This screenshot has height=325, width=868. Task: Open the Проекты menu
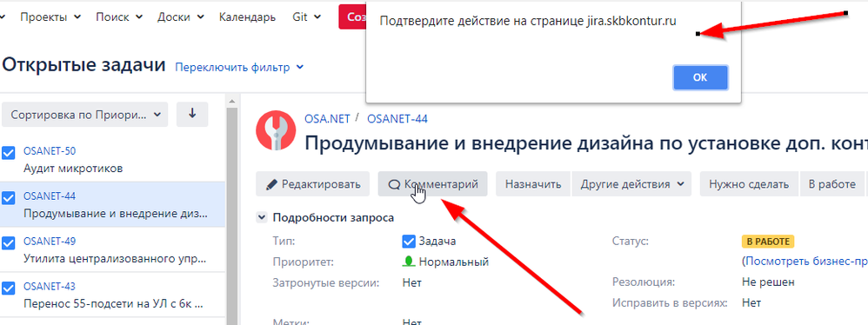[50, 17]
